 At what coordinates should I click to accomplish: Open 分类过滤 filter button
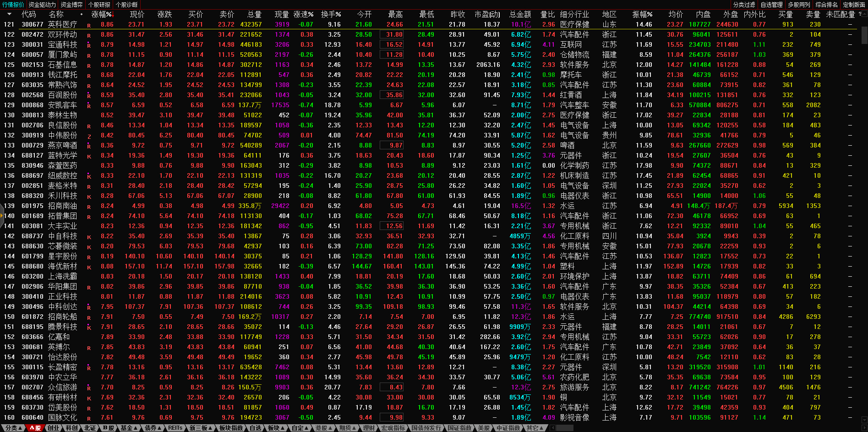pos(744,5)
